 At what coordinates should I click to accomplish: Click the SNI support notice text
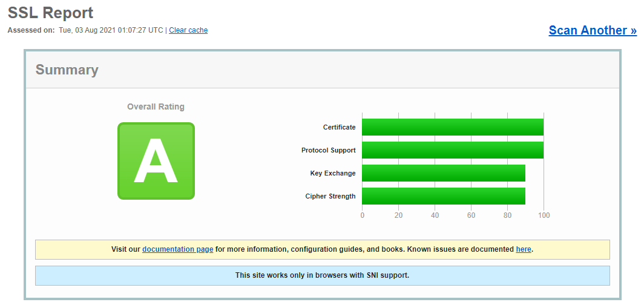(323, 275)
